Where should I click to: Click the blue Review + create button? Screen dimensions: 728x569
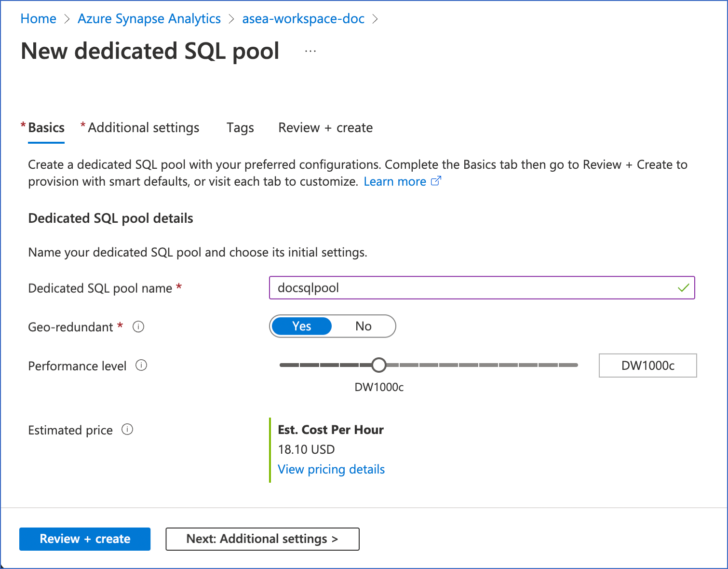85,539
